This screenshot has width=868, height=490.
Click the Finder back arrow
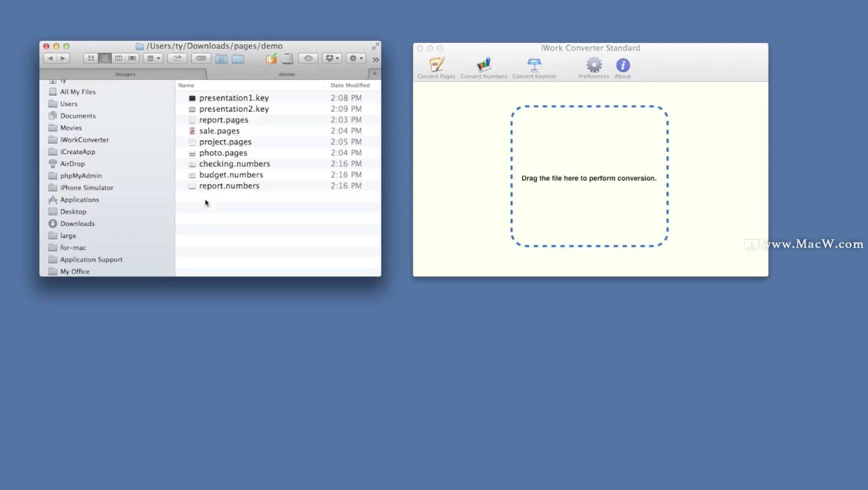(x=50, y=58)
